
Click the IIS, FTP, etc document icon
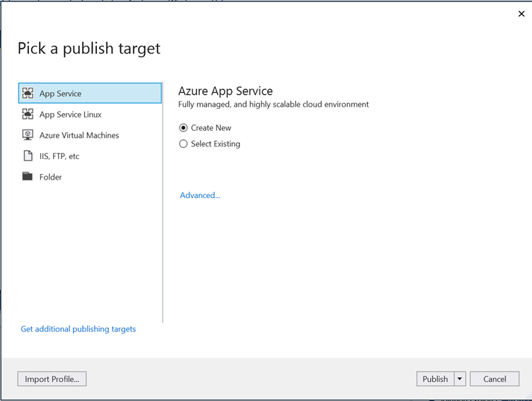point(28,156)
